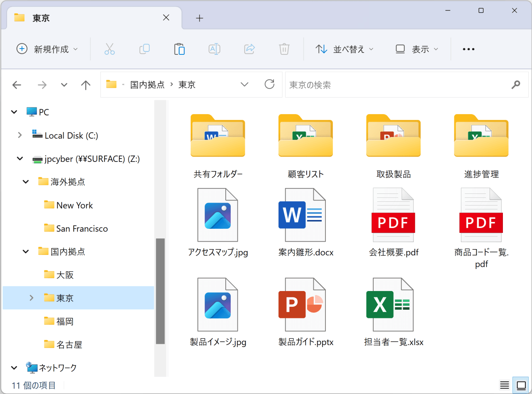Click the Copy icon in the toolbar
Screen dimensions: 532x394
(144, 49)
